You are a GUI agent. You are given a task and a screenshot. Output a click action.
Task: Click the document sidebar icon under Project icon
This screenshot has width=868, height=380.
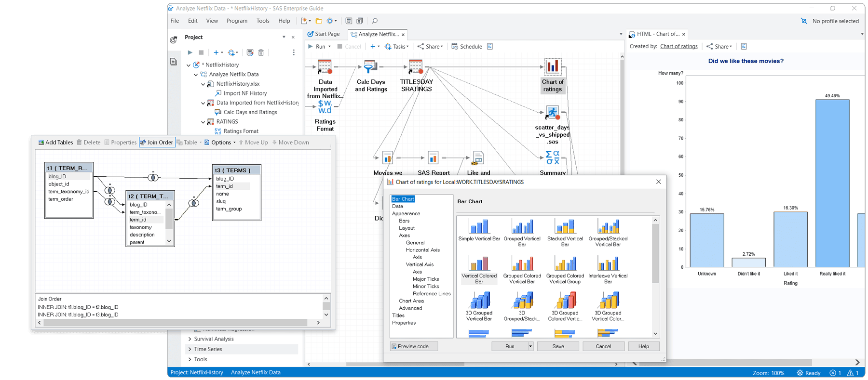[x=173, y=62]
